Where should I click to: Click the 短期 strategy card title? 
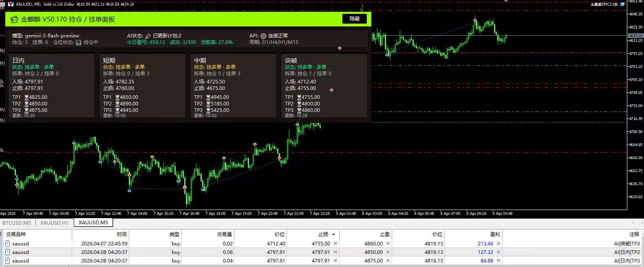point(109,60)
